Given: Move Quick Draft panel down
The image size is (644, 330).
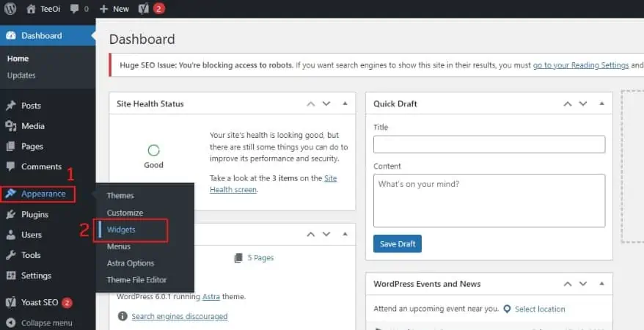Looking at the screenshot, I should pyautogui.click(x=583, y=104).
